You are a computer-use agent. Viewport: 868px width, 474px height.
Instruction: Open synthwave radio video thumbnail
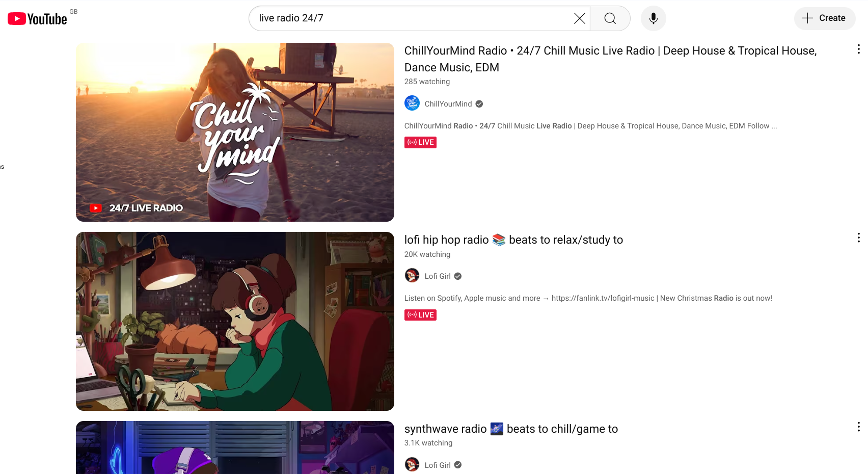point(235,447)
